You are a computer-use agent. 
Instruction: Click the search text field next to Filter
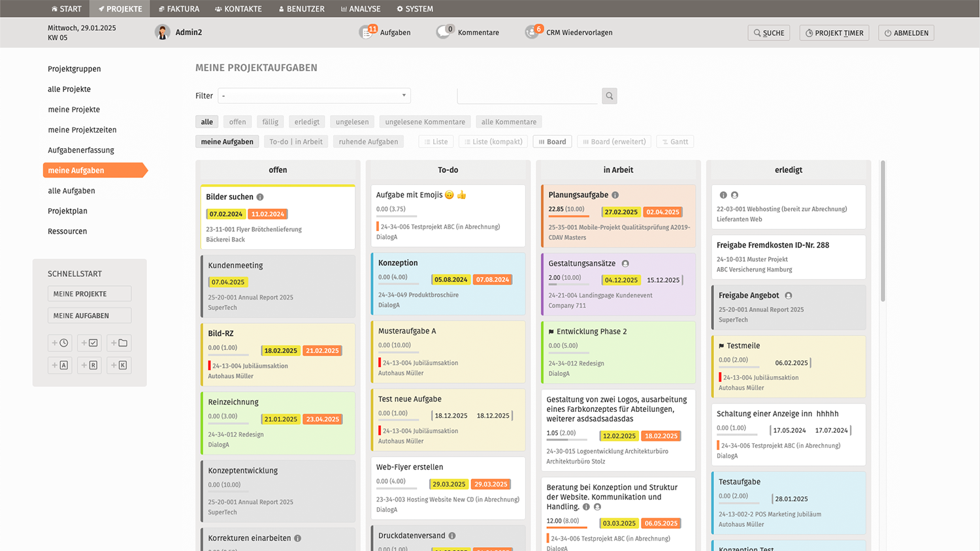(528, 96)
